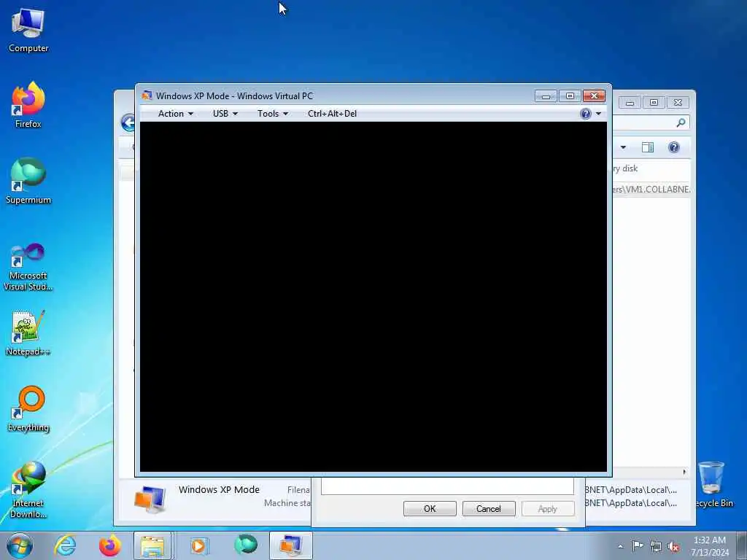Image resolution: width=747 pixels, height=560 pixels.
Task: Open the Firefox desktop shortcut
Action: 28,105
